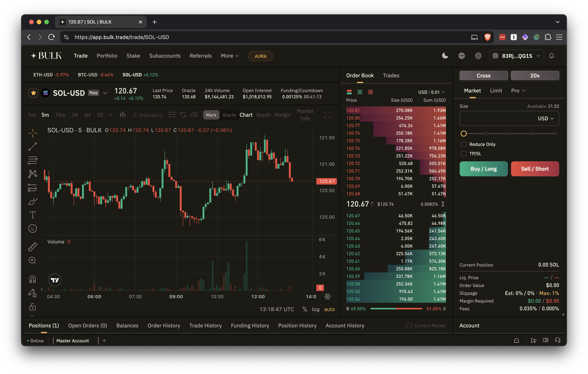The width and height of the screenshot is (588, 374).
Task: Toggle the magnet mode icon
Action: click(x=32, y=279)
